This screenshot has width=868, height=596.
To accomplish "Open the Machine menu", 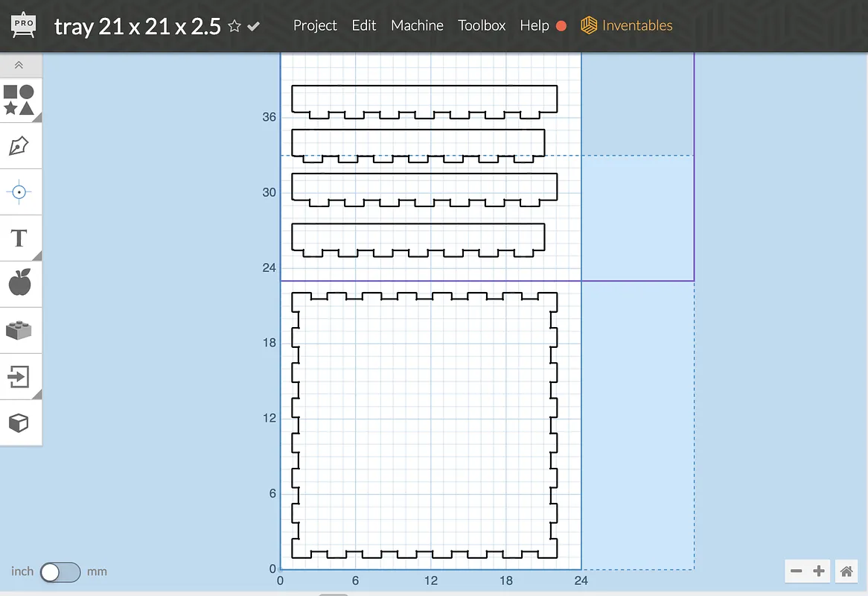I will tap(417, 25).
